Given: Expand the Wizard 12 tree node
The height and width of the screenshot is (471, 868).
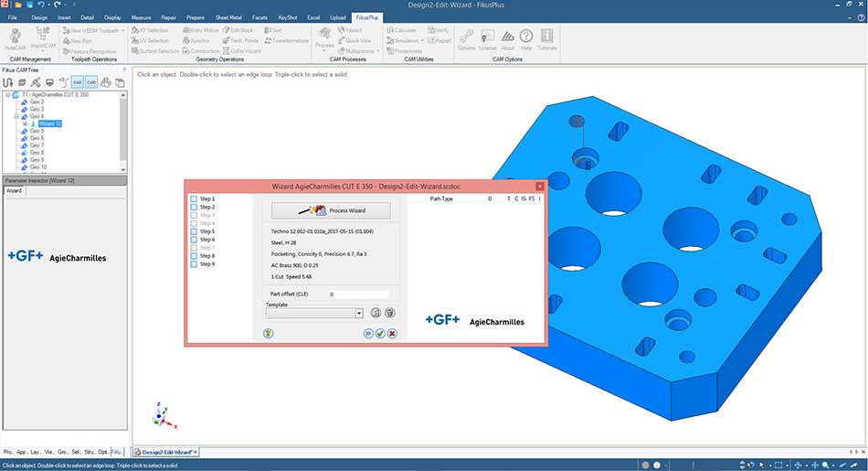Looking at the screenshot, I should (x=26, y=123).
